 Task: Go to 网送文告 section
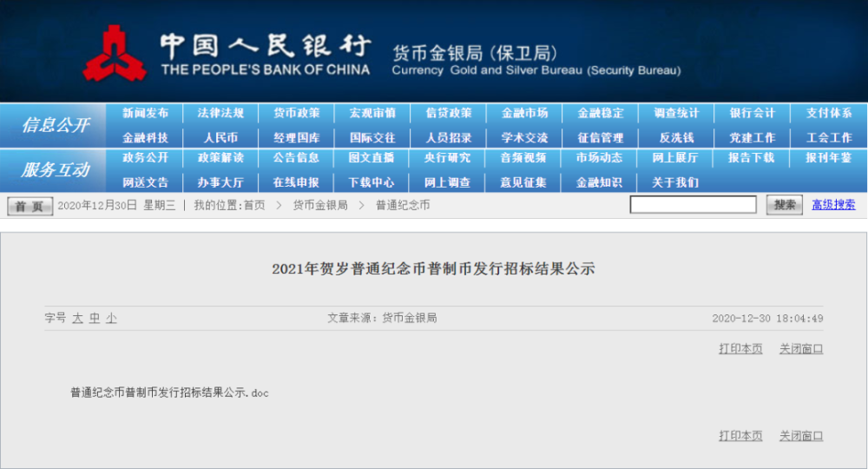(x=145, y=182)
